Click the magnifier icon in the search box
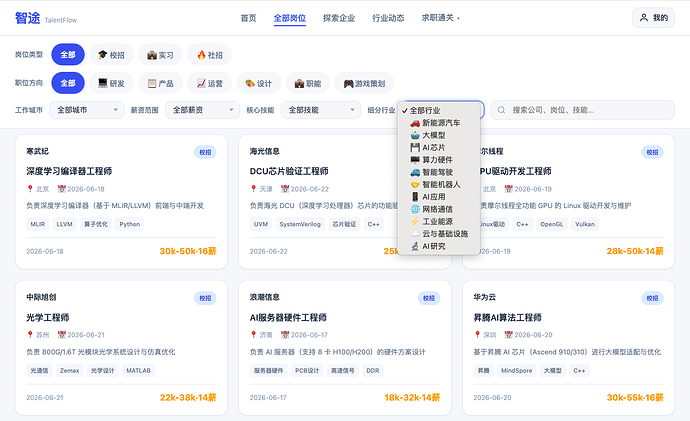This screenshot has height=421, width=690. click(501, 110)
